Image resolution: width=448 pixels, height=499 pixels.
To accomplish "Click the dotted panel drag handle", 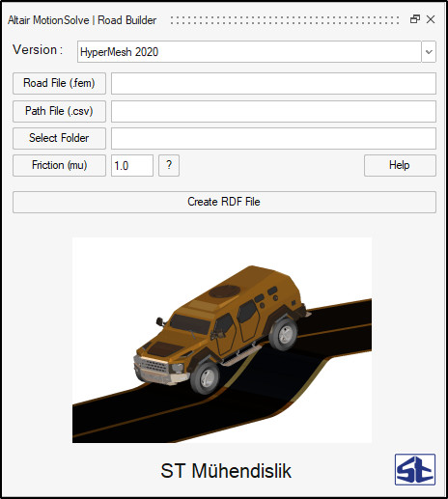I will tap(285, 20).
